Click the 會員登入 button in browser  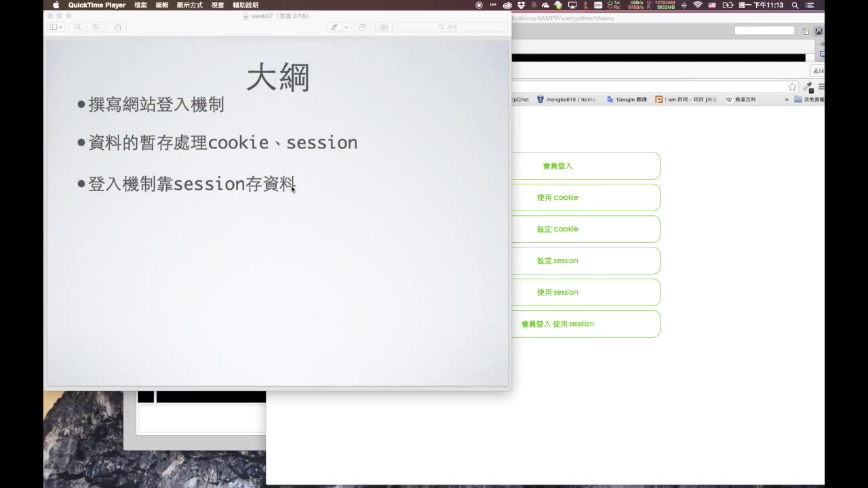click(586, 166)
